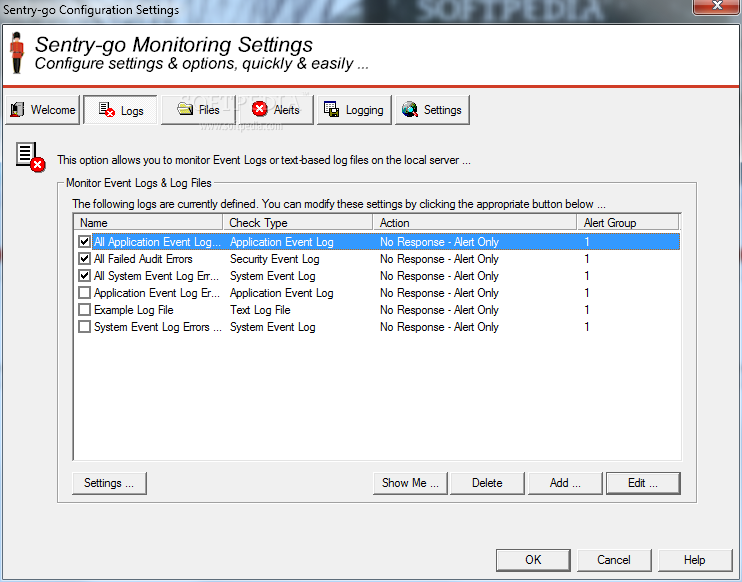Screen dimensions: 742x582
Task: Click All Application Event Log... name cell
Action: coord(157,242)
